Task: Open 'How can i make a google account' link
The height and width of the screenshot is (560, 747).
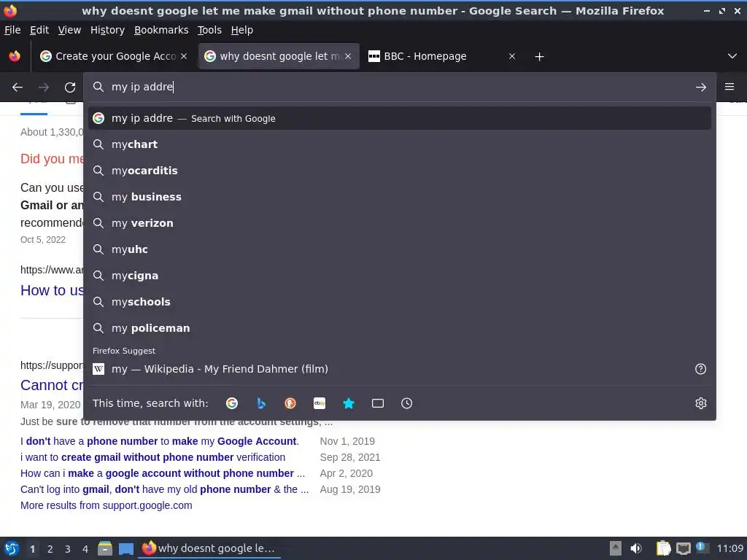Action: 163,473
